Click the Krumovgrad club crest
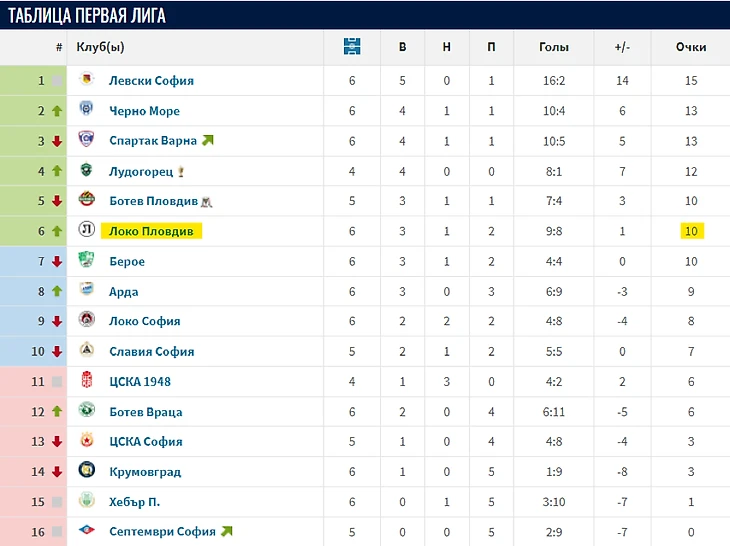The height and width of the screenshot is (546, 730). pyautogui.click(x=87, y=470)
